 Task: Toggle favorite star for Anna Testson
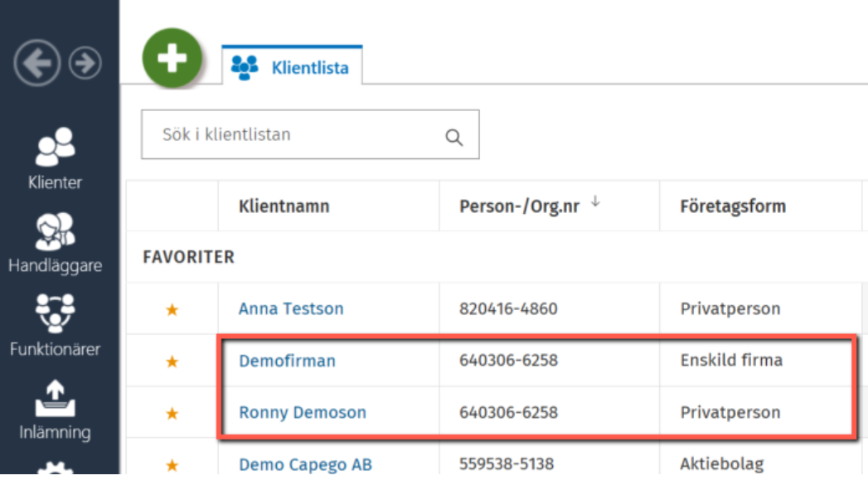point(172,309)
